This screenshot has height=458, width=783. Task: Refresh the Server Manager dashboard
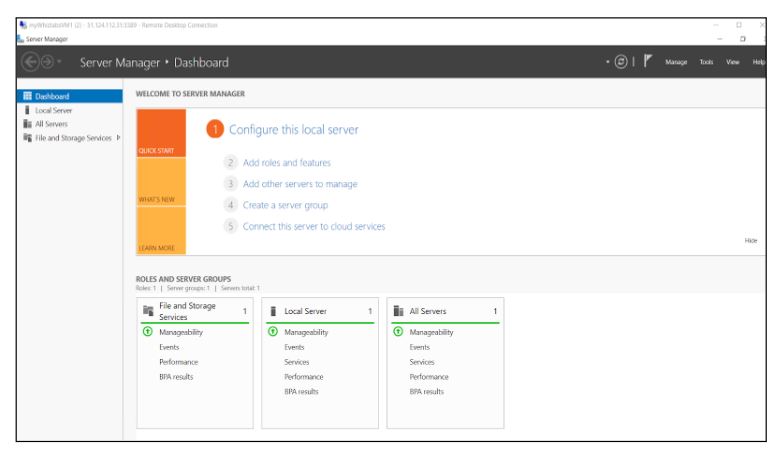click(x=621, y=62)
